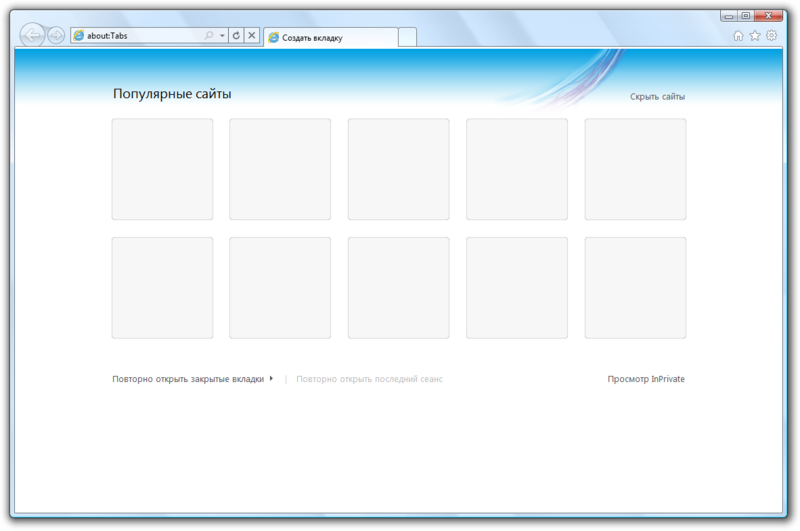Open the address bar autocomplete dropdown arrow
Screen dimensions: 800x531
[222, 36]
